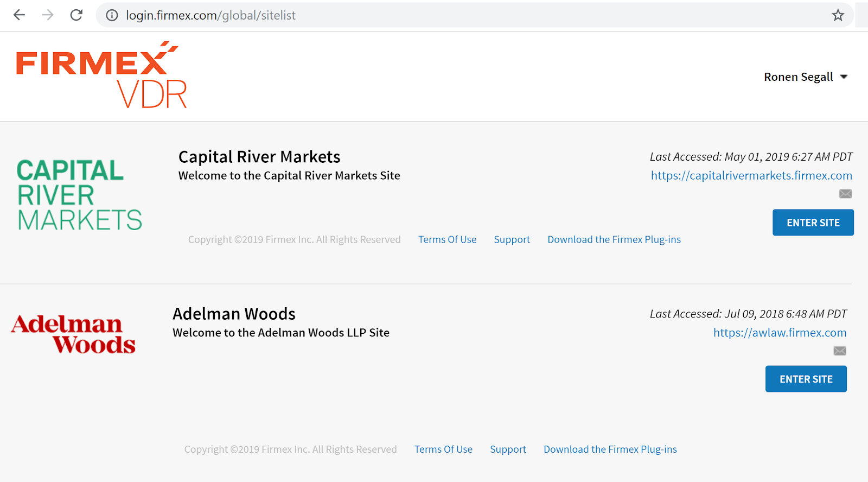The width and height of the screenshot is (868, 482).
Task: Bookmark this page with the star icon
Action: pos(838,15)
